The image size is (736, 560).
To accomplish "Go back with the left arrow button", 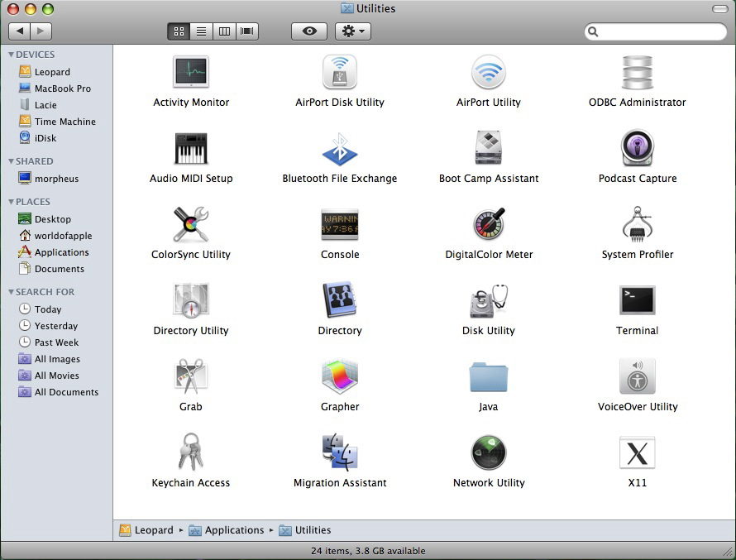I will coord(20,31).
